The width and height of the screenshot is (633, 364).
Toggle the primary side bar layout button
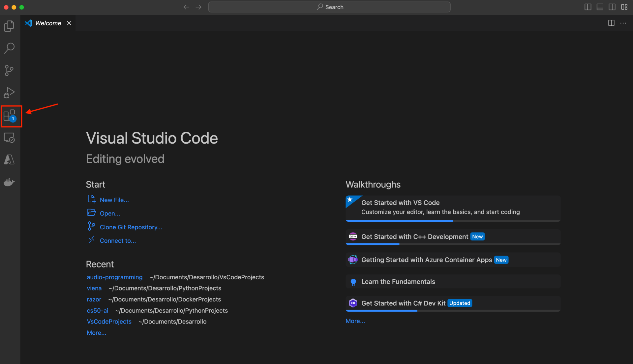coord(588,7)
